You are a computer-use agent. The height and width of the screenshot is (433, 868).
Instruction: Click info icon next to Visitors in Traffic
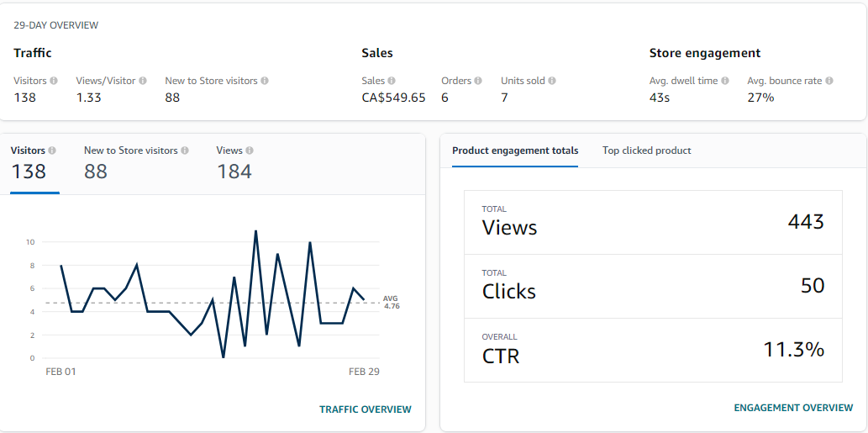(x=54, y=81)
